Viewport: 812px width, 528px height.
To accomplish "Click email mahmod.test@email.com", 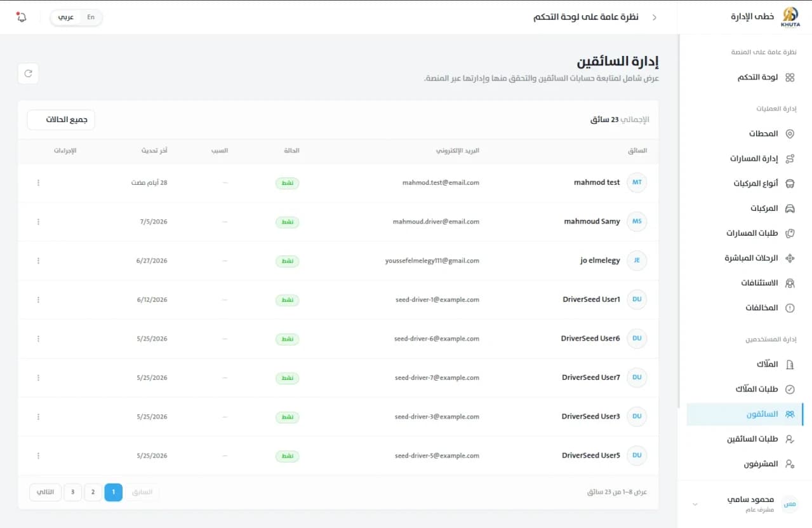I will 441,183.
